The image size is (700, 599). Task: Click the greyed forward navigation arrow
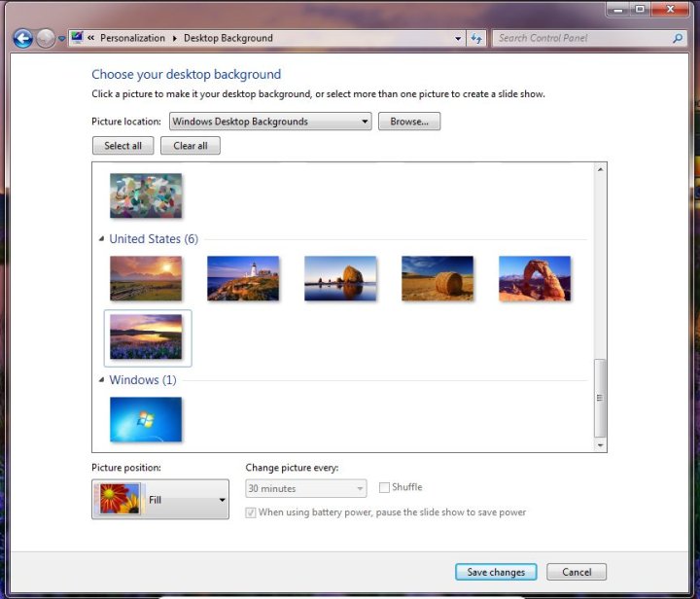pyautogui.click(x=45, y=38)
